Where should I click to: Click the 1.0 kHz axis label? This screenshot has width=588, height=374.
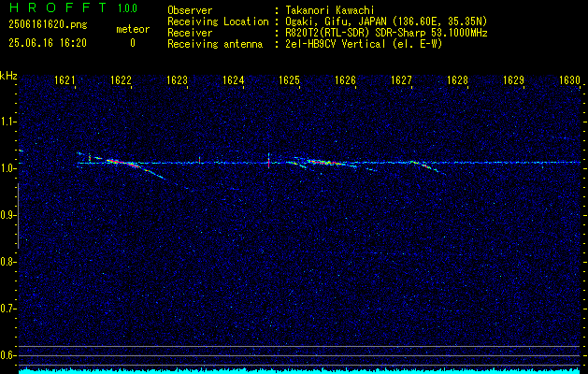[7, 168]
